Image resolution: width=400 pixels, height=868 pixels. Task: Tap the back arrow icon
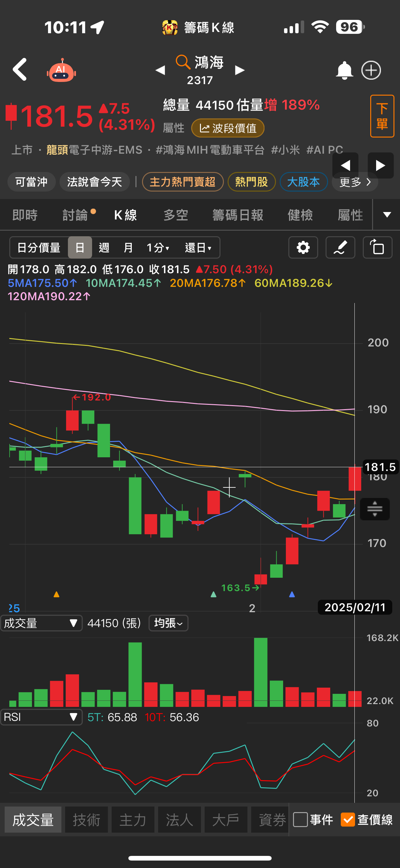coord(20,70)
